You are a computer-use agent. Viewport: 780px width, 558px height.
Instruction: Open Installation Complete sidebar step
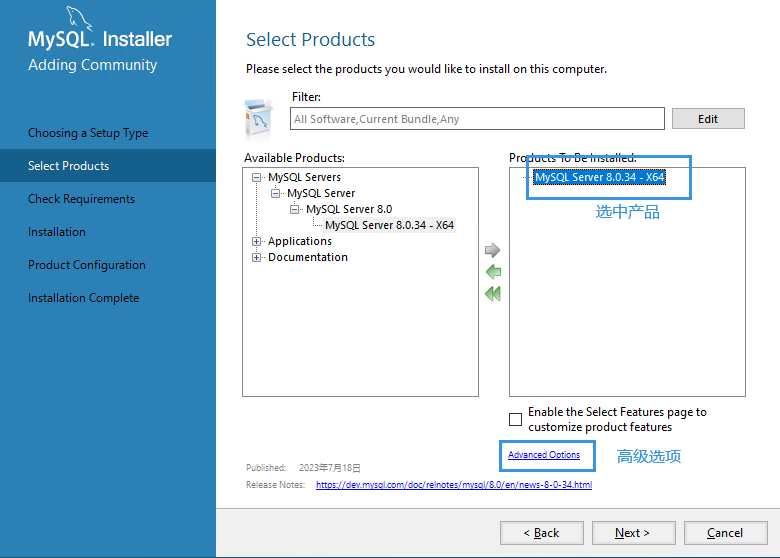pyautogui.click(x=84, y=298)
